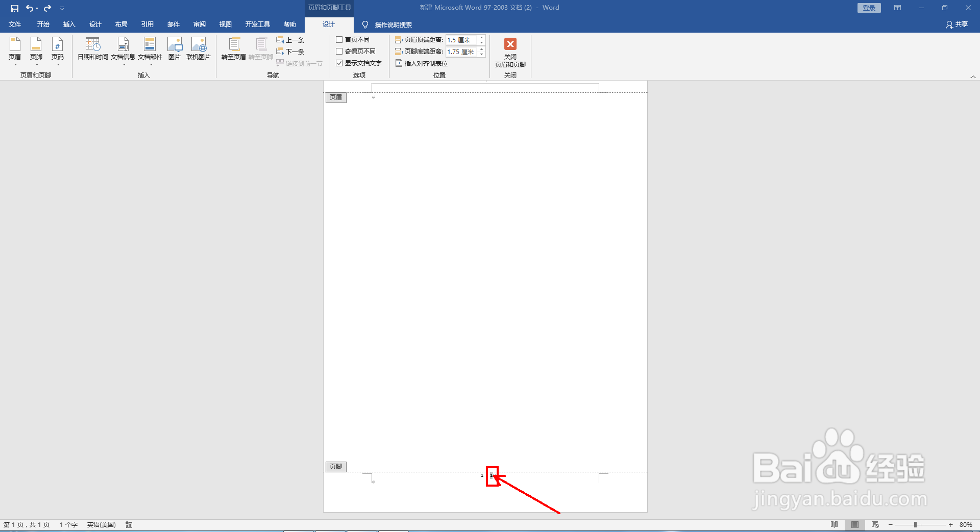Insert a page number via 页码
980x532 pixels.
point(58,51)
